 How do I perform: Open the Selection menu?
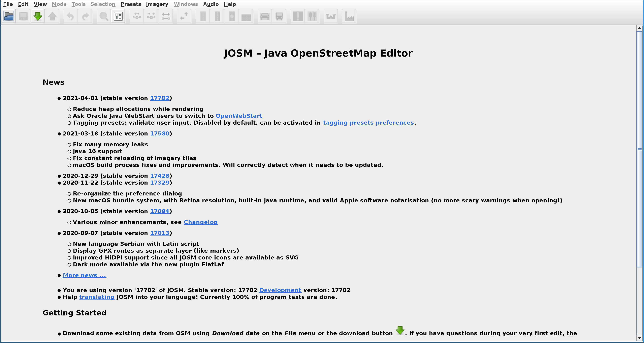pyautogui.click(x=103, y=4)
